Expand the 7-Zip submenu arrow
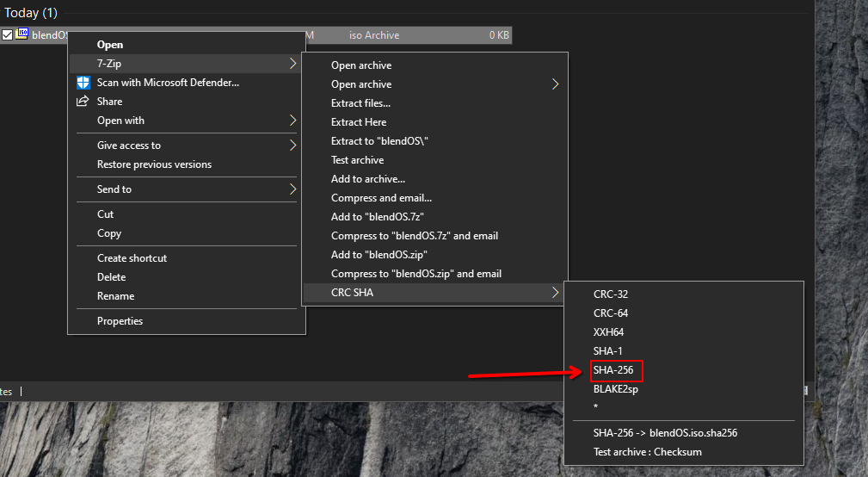Screen dimensions: 868x477 coord(292,64)
